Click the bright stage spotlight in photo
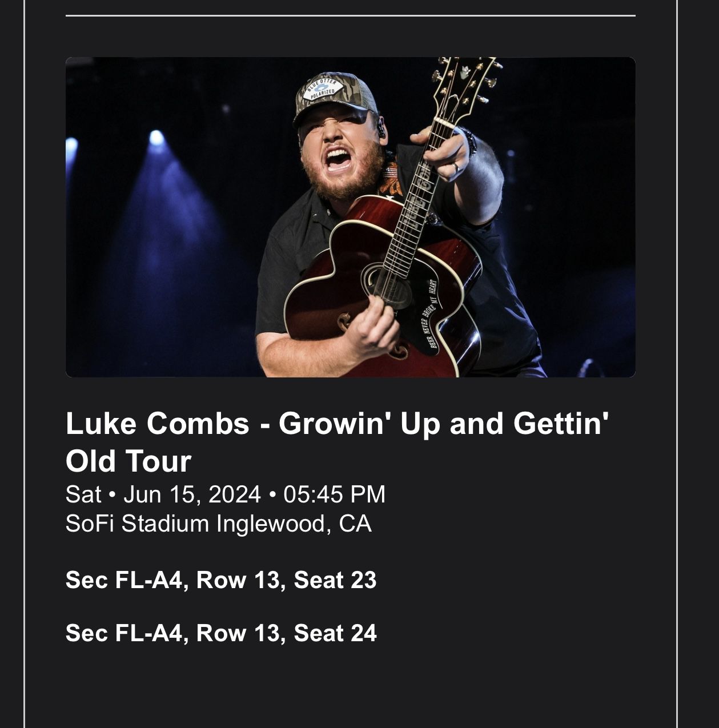This screenshot has height=728, width=719. (x=156, y=137)
